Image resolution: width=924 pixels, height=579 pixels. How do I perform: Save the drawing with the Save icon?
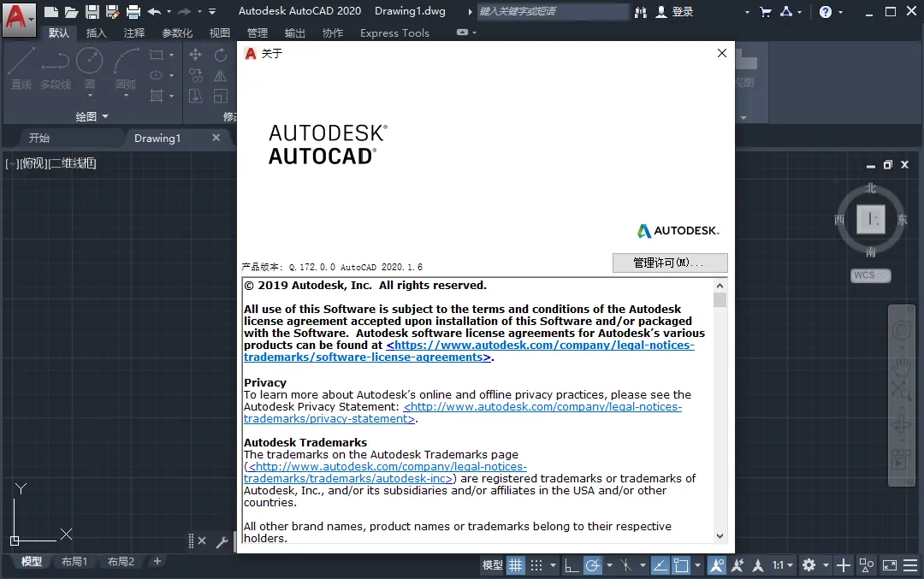tap(92, 11)
